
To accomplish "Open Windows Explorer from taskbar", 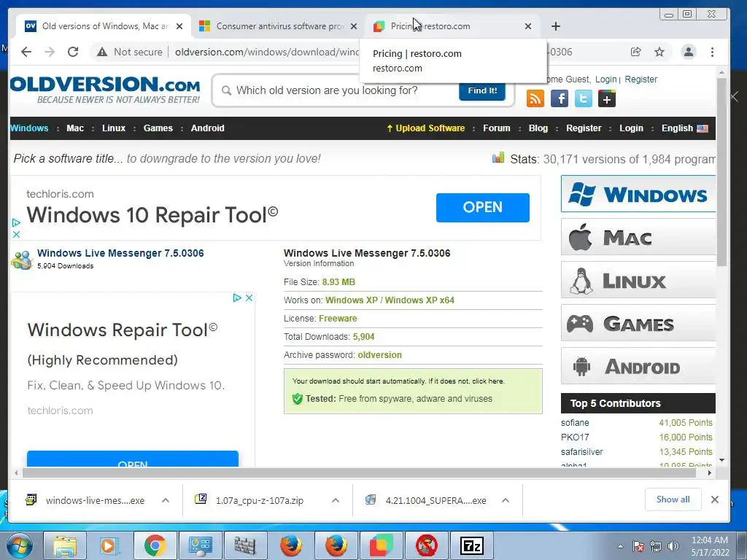I will pyautogui.click(x=64, y=545).
